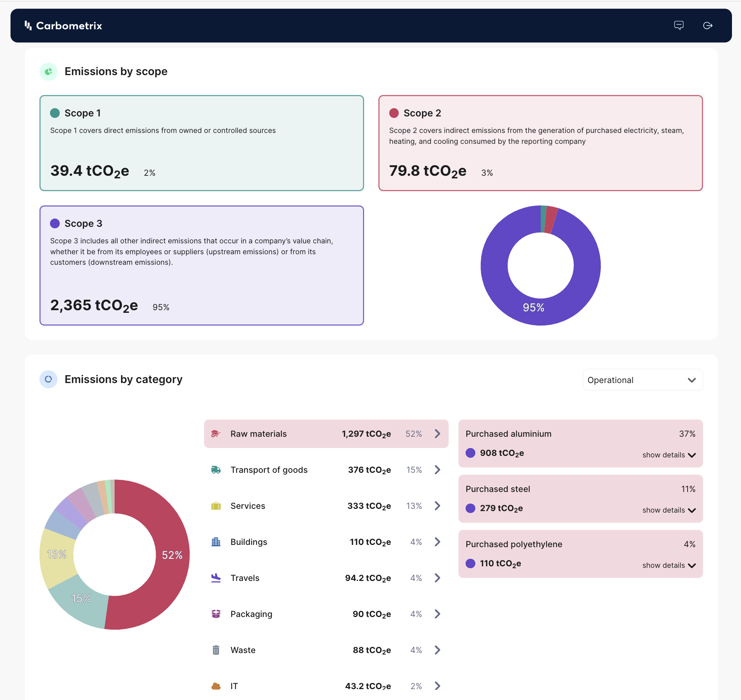This screenshot has width=741, height=700.
Task: Click the Emissions by scope pie icon
Action: [x=48, y=71]
